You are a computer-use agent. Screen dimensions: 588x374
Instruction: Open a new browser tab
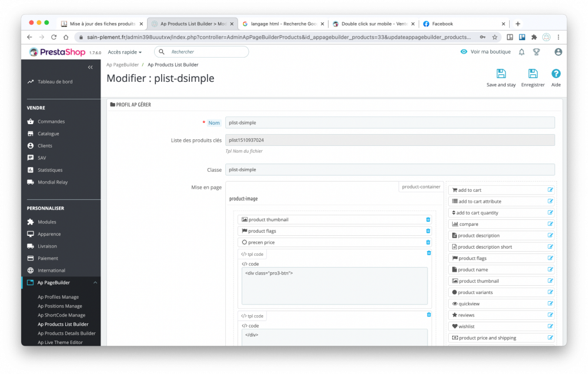[517, 24]
